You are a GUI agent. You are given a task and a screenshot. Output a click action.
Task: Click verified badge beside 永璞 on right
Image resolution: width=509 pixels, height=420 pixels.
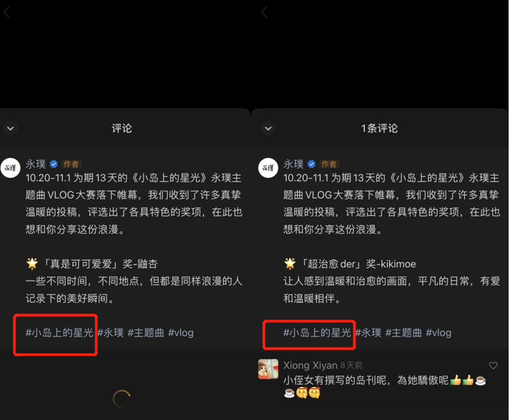312,164
